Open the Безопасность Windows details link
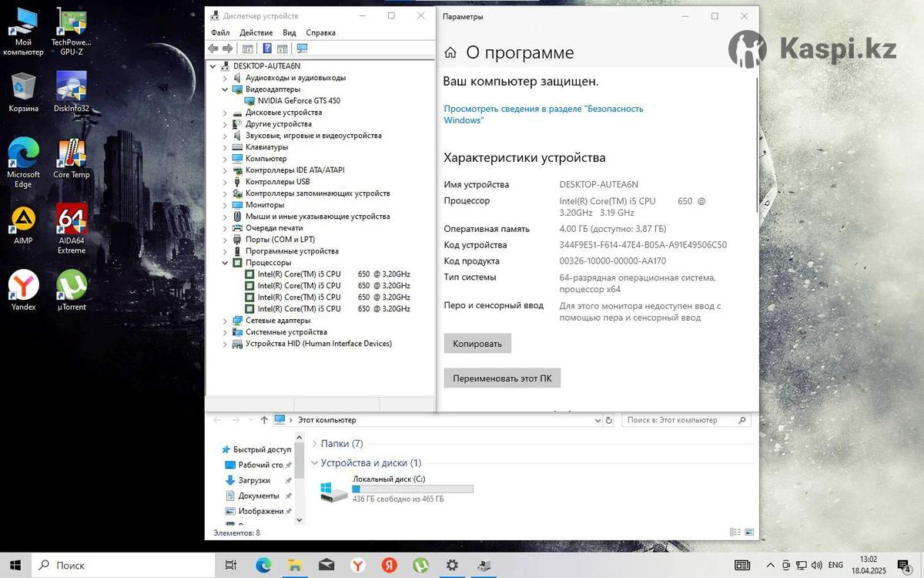The height and width of the screenshot is (578, 924). click(544, 115)
